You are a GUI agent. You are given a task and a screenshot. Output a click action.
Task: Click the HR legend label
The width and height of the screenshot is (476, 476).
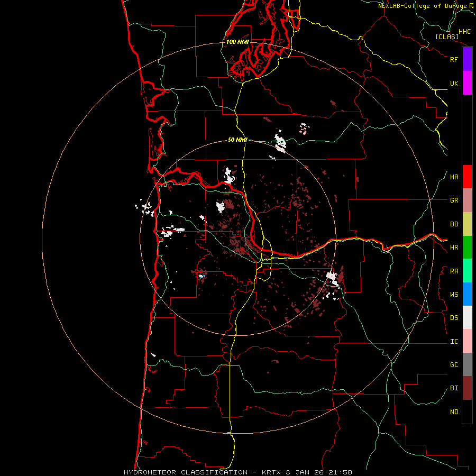click(x=454, y=248)
